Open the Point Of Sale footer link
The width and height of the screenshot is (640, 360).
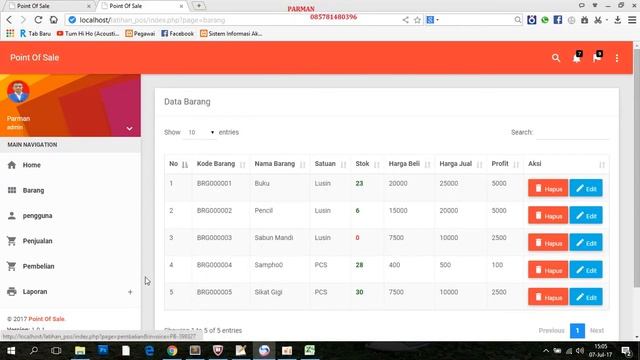tap(47, 319)
